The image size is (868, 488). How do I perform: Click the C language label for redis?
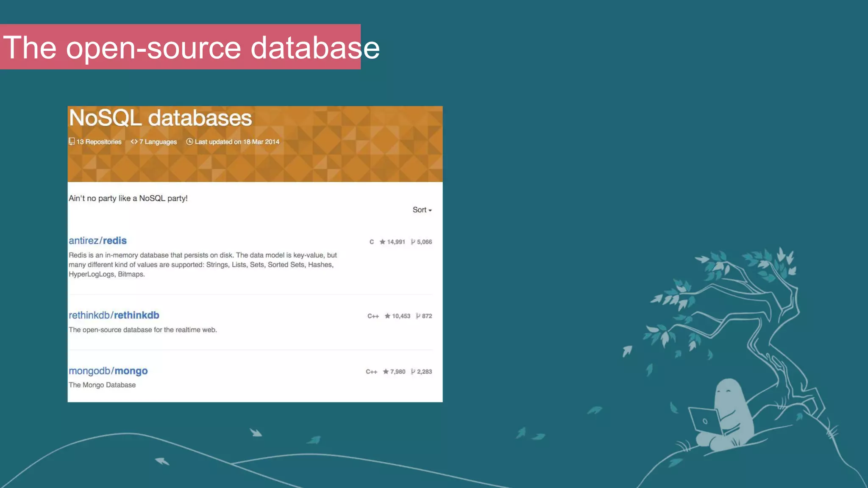point(372,242)
